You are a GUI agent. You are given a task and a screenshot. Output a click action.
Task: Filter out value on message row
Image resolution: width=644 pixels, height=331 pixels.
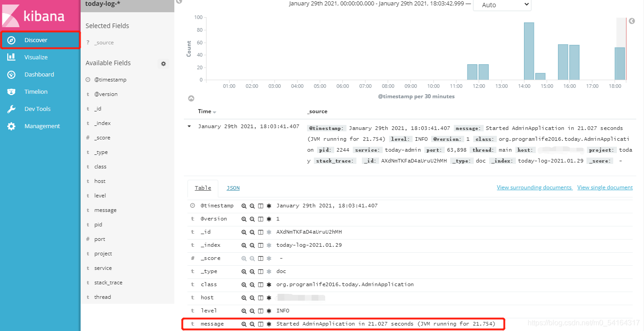point(252,324)
